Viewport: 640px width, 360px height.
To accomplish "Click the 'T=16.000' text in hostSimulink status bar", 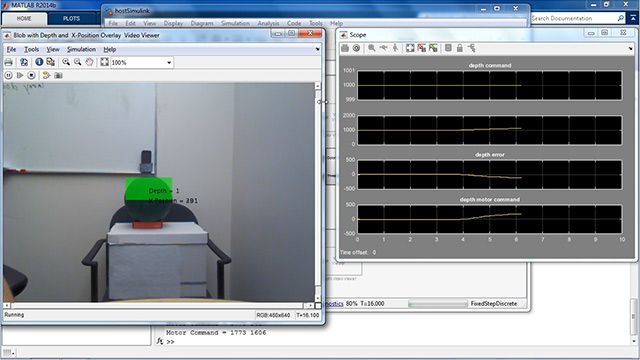I will click(x=372, y=304).
